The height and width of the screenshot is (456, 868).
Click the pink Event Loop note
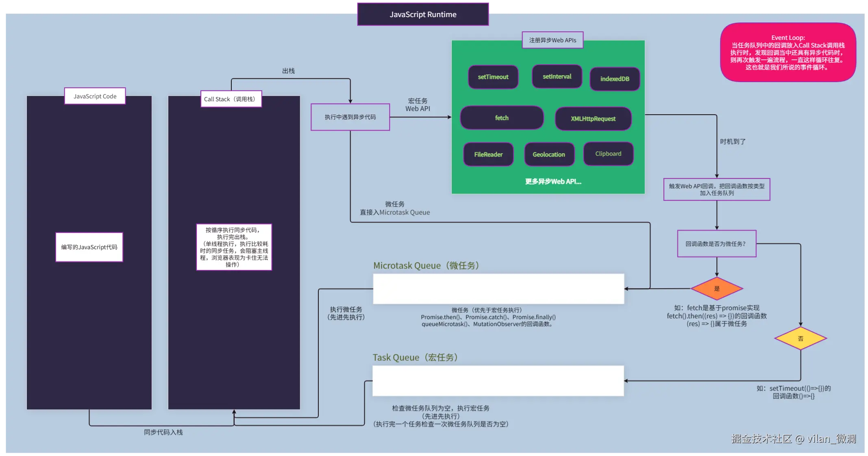tap(788, 52)
